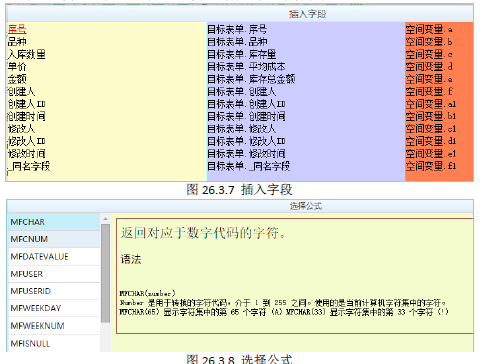Select the 创建人ID field in the left list

tap(27, 104)
